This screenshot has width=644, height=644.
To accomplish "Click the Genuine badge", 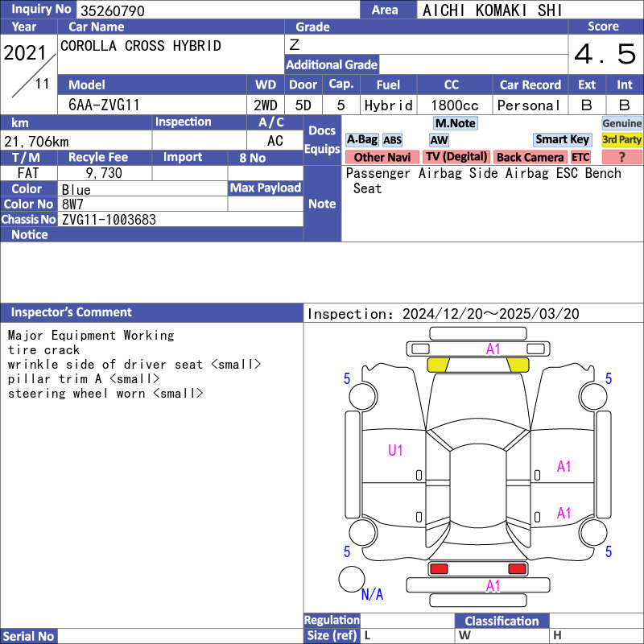I will pos(621,123).
